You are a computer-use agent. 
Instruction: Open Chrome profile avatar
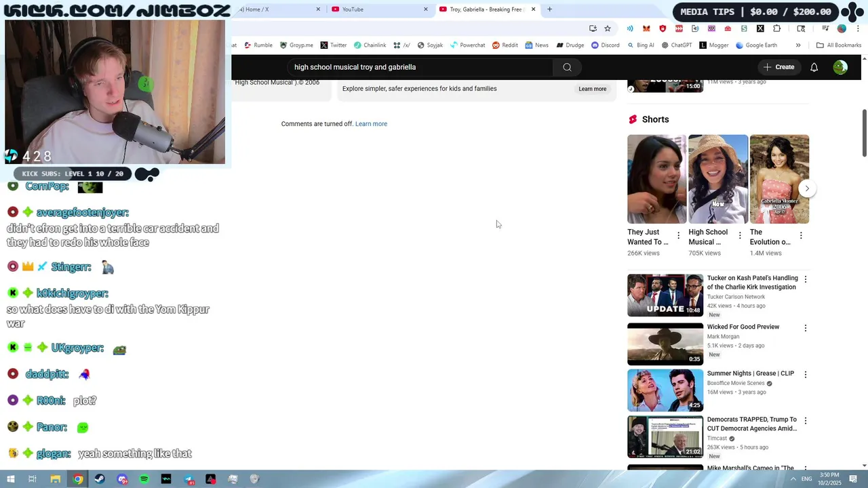pyautogui.click(x=842, y=28)
